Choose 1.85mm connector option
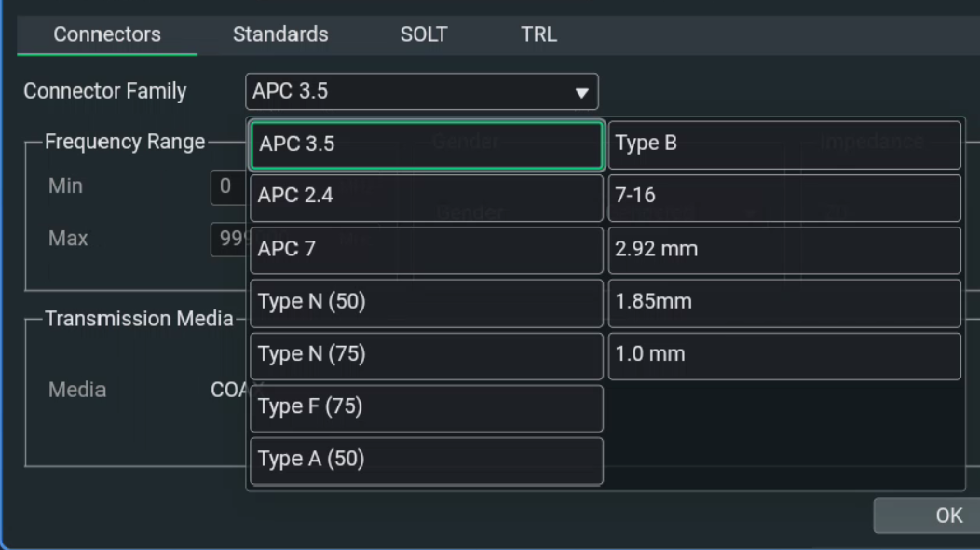Viewport: 980px width, 550px height. click(x=784, y=303)
